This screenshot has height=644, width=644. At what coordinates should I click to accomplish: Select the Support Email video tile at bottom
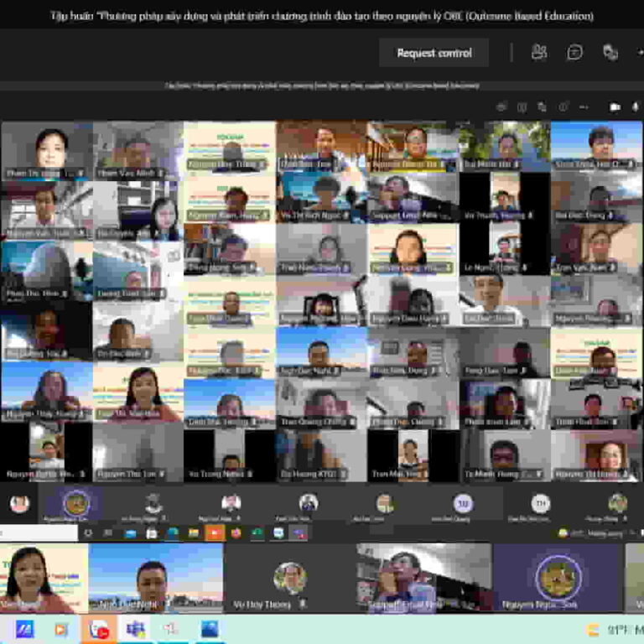423,578
